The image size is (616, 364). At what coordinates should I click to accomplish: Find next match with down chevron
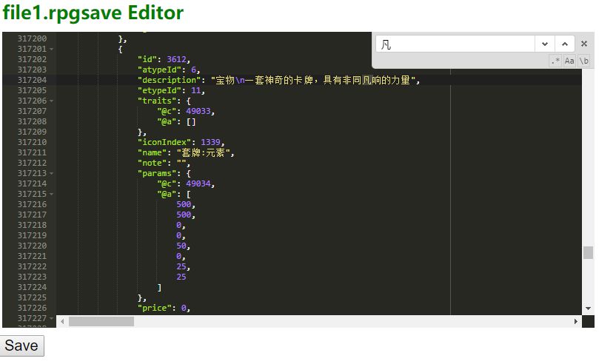[544, 44]
